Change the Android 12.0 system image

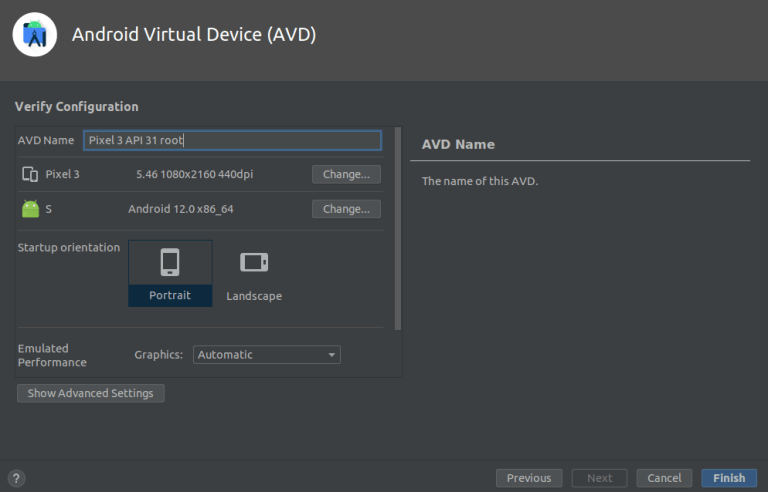click(346, 209)
